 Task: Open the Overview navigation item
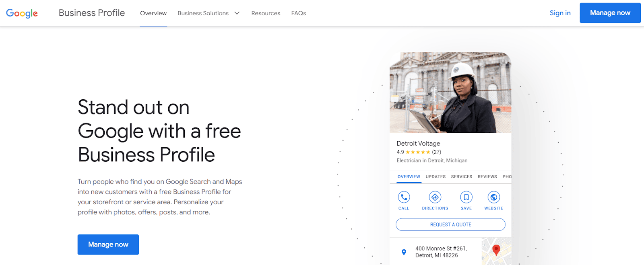[153, 13]
